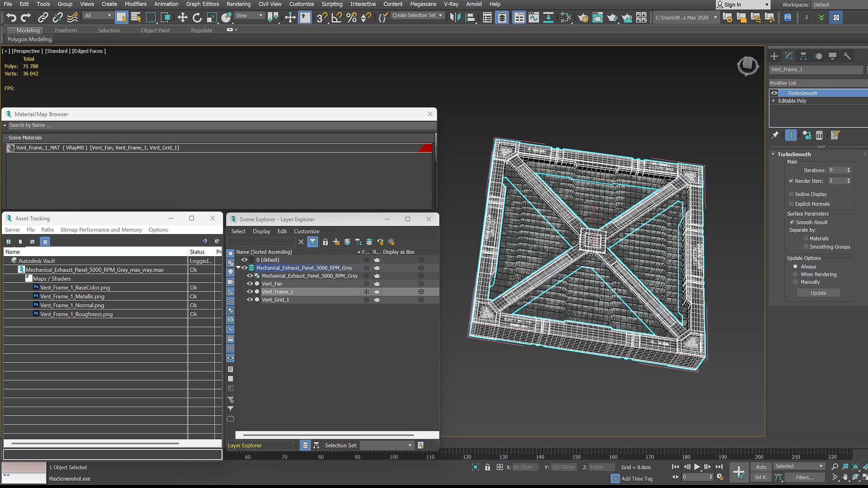
Task: Click the Undo arrow in main toolbar
Action: point(11,18)
